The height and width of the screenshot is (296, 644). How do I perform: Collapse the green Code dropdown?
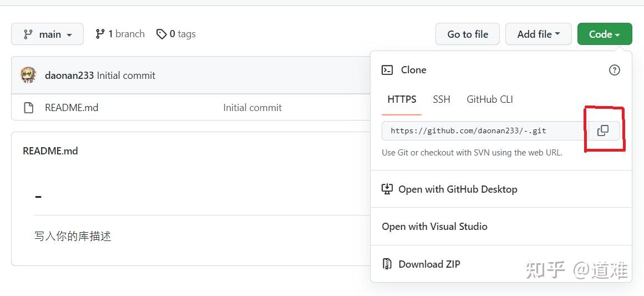tap(604, 34)
